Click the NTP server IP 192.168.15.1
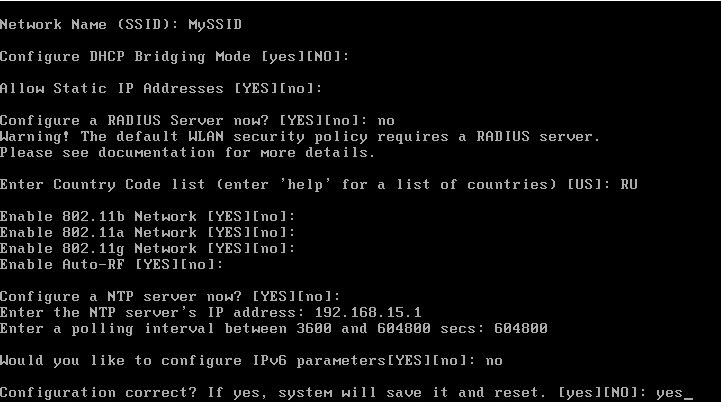 pyautogui.click(x=368, y=313)
